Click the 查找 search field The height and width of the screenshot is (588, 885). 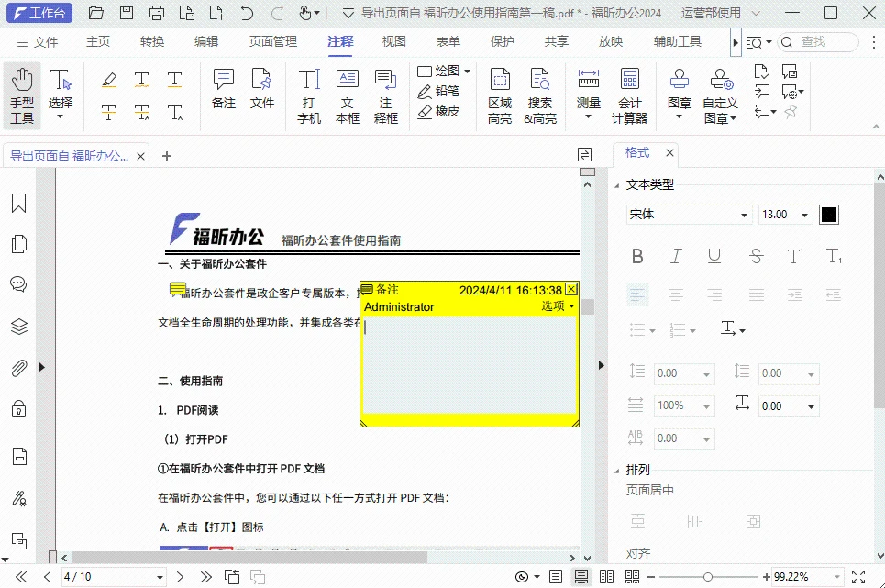tap(818, 42)
